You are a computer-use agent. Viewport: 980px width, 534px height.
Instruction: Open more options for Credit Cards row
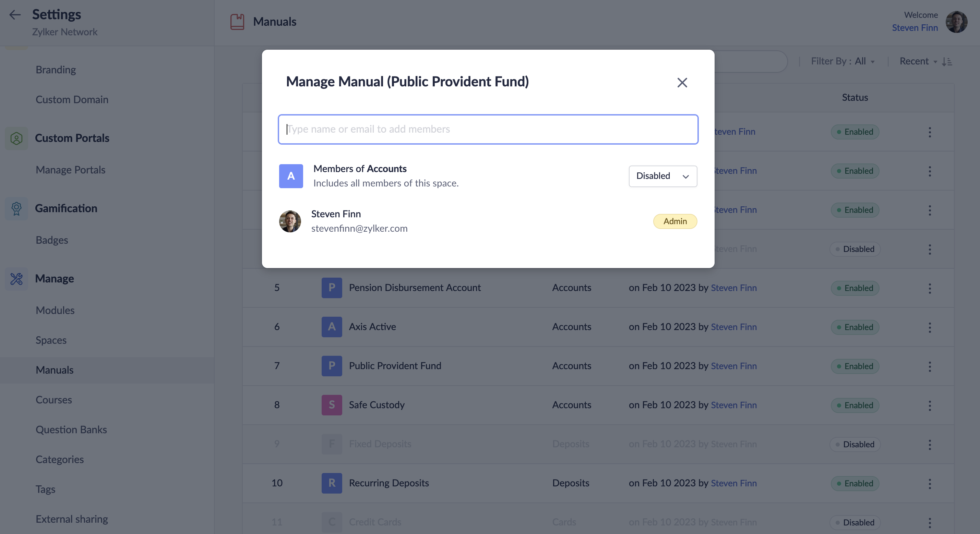[930, 523]
